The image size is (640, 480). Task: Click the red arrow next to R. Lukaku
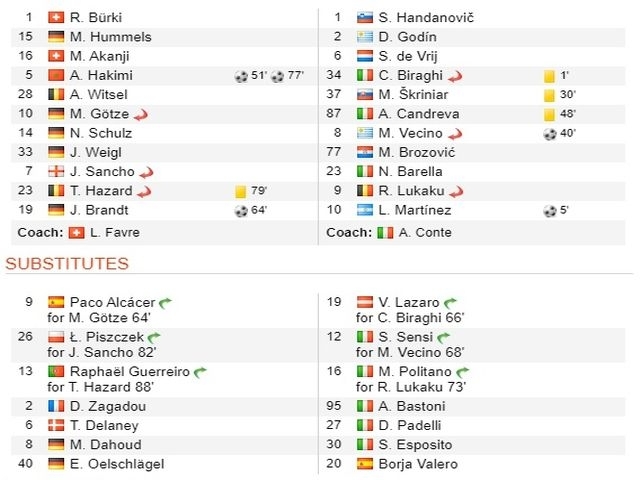pos(456,191)
